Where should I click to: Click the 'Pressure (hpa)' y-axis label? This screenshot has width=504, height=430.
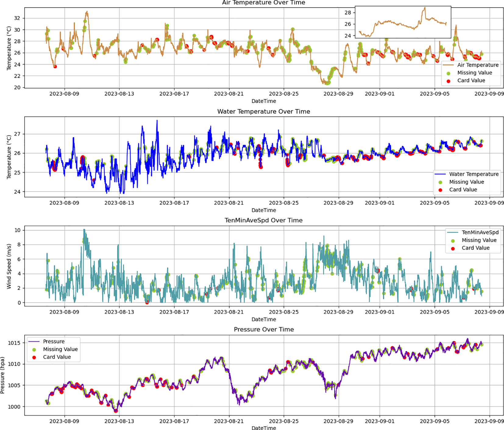pyautogui.click(x=3, y=375)
